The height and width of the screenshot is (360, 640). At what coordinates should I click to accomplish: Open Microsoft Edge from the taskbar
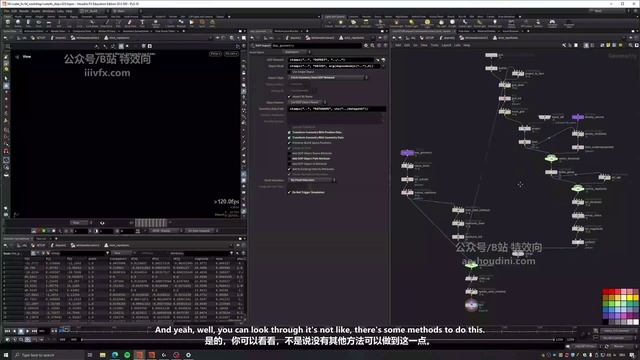point(115,355)
